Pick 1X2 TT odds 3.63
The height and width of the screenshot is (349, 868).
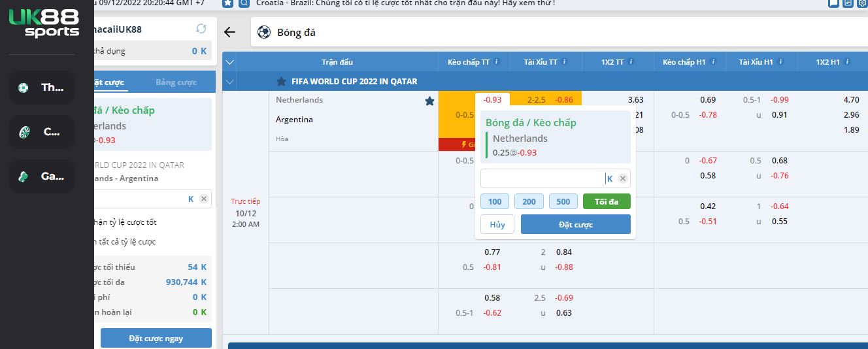coord(635,100)
